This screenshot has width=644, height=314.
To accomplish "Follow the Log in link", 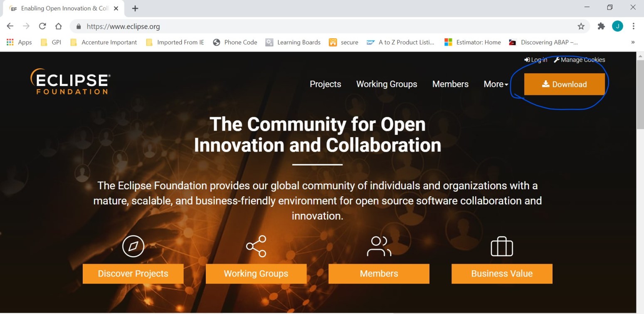I will tap(536, 60).
